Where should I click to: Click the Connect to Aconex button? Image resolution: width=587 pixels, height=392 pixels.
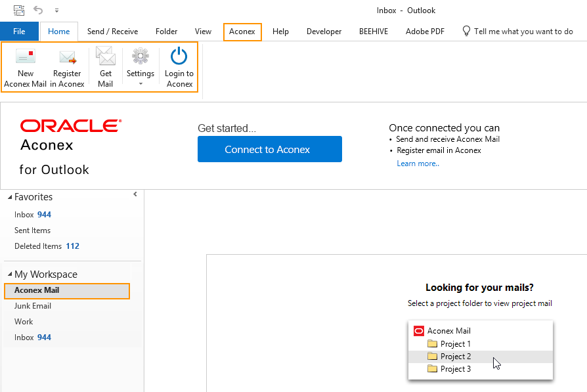coord(270,149)
